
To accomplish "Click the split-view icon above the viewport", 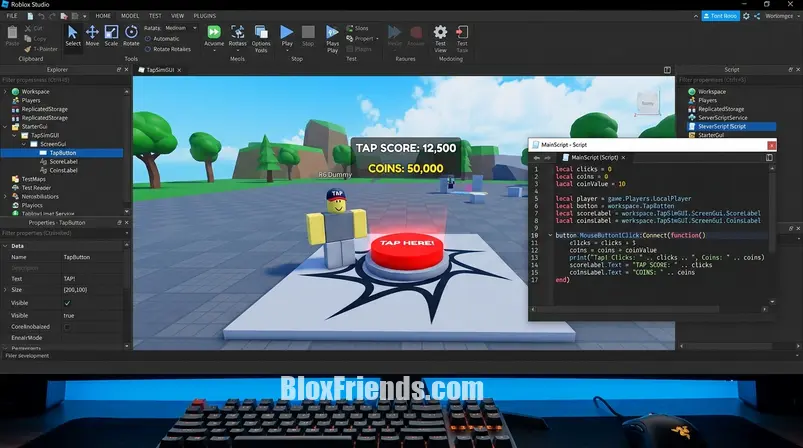I will 667,70.
